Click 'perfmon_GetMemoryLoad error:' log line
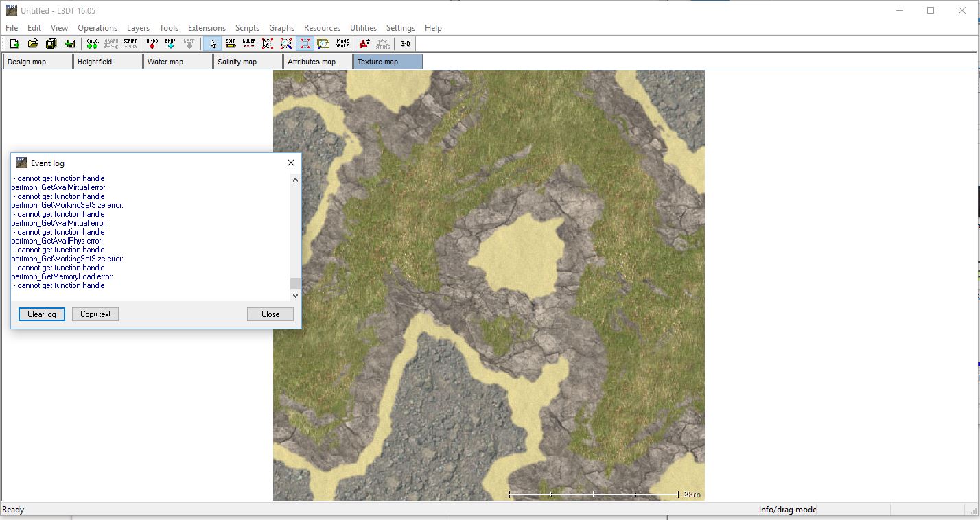Screen dimensions: 980x520 point(62,276)
